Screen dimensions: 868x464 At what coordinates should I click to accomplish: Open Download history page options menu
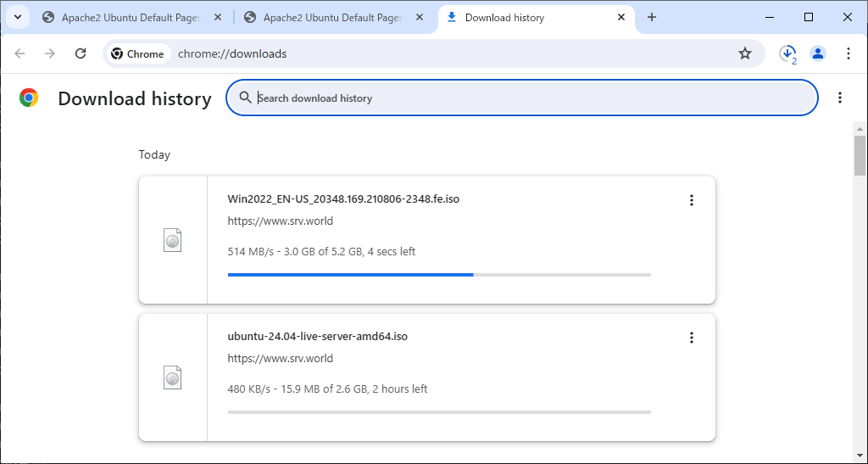pyautogui.click(x=839, y=98)
